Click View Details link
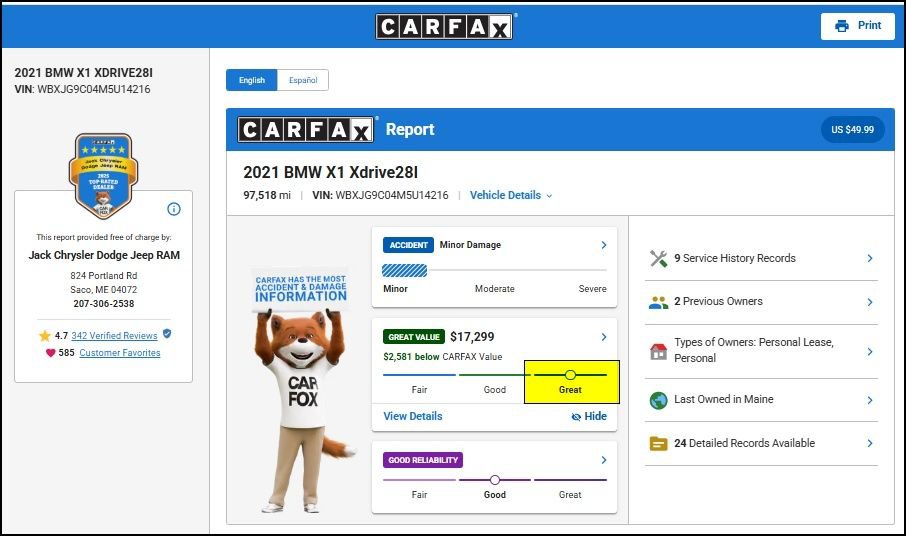 pyautogui.click(x=413, y=416)
